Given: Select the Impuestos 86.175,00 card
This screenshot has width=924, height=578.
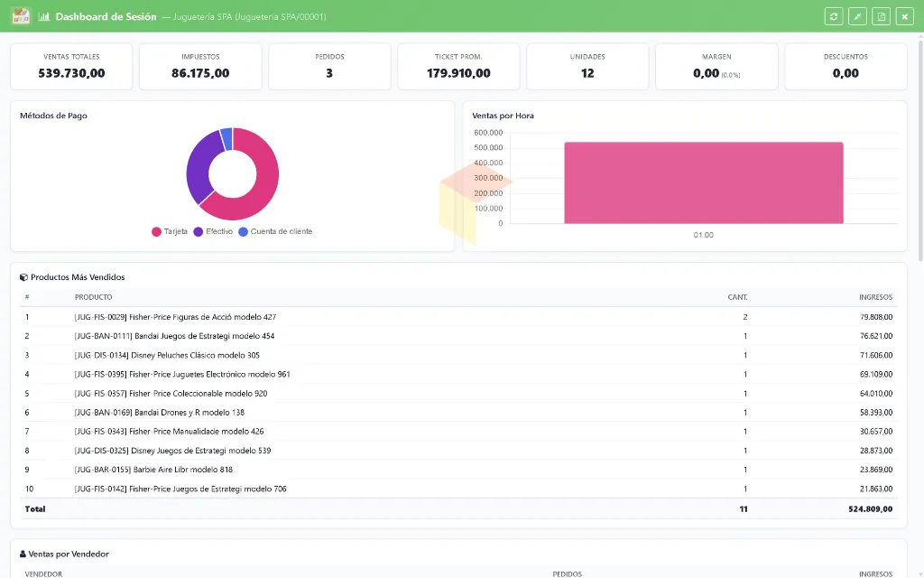Looking at the screenshot, I should pyautogui.click(x=200, y=67).
